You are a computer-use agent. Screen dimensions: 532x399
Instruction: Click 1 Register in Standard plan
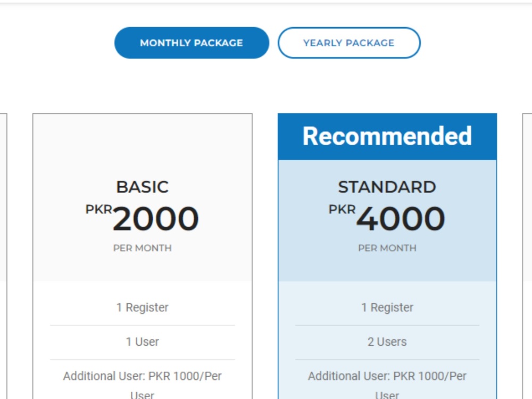(387, 307)
